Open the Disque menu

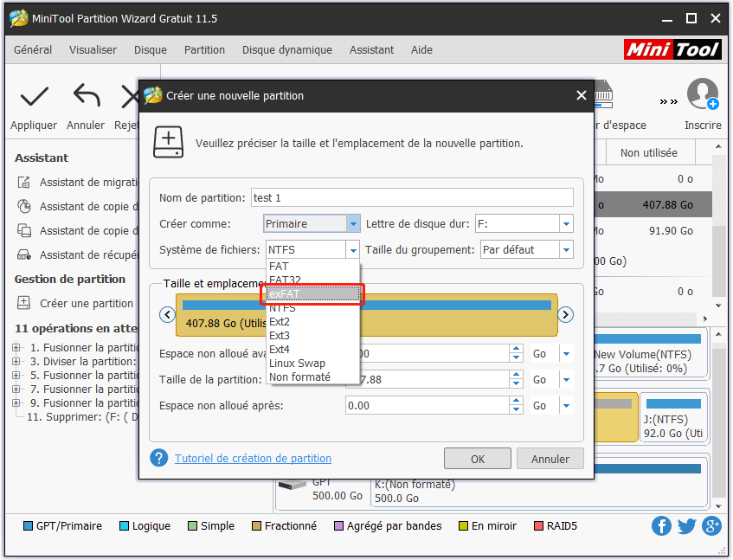tap(151, 49)
